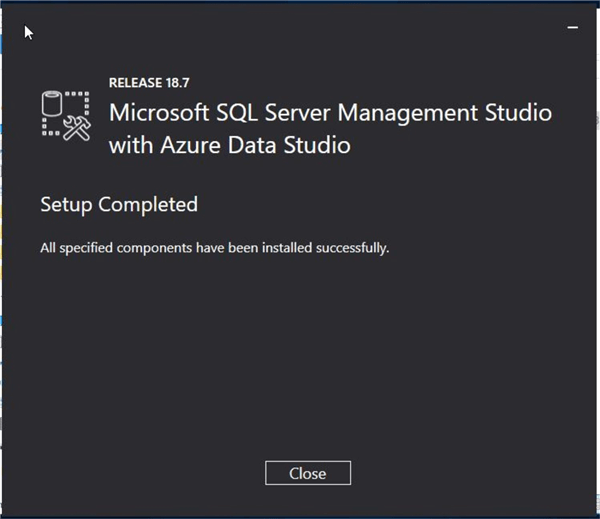Click the SSMS installer logo icon
600x519 pixels.
pos(65,115)
